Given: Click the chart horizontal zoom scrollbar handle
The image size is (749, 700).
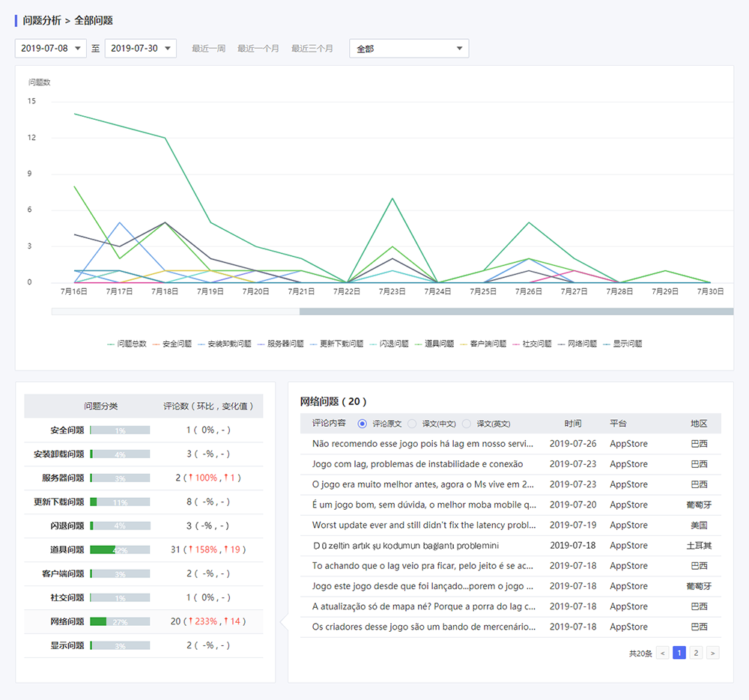Looking at the screenshot, I should click(x=516, y=311).
